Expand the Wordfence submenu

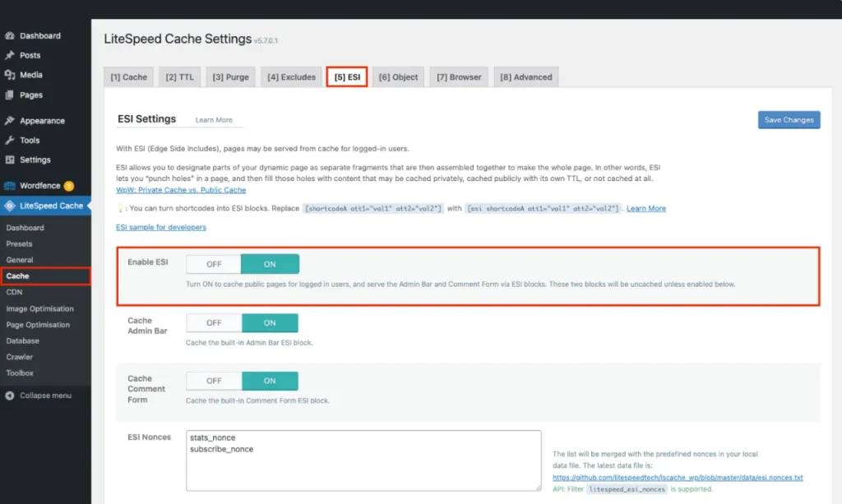point(45,185)
